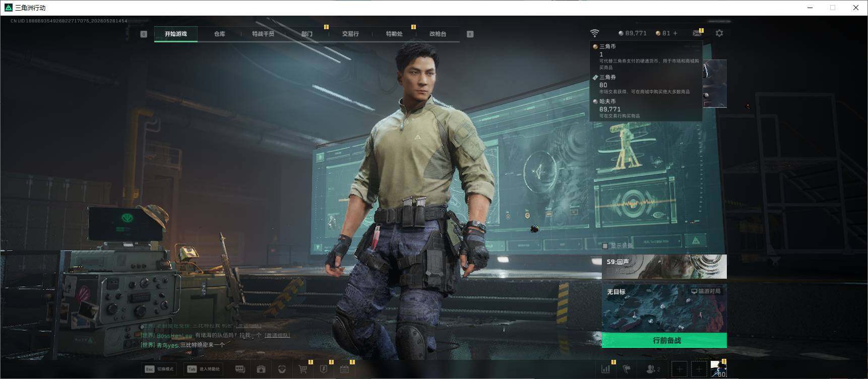Viewport: 868px width, 379px height.
Task: Check the network signal icon
Action: click(595, 33)
